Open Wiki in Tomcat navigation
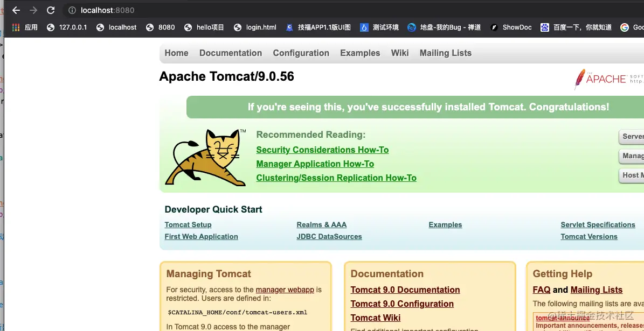The width and height of the screenshot is (644, 331). pyautogui.click(x=400, y=53)
